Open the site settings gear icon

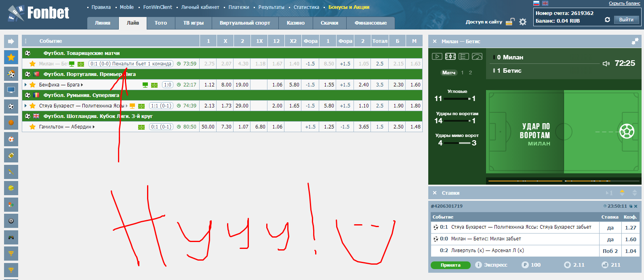(523, 22)
